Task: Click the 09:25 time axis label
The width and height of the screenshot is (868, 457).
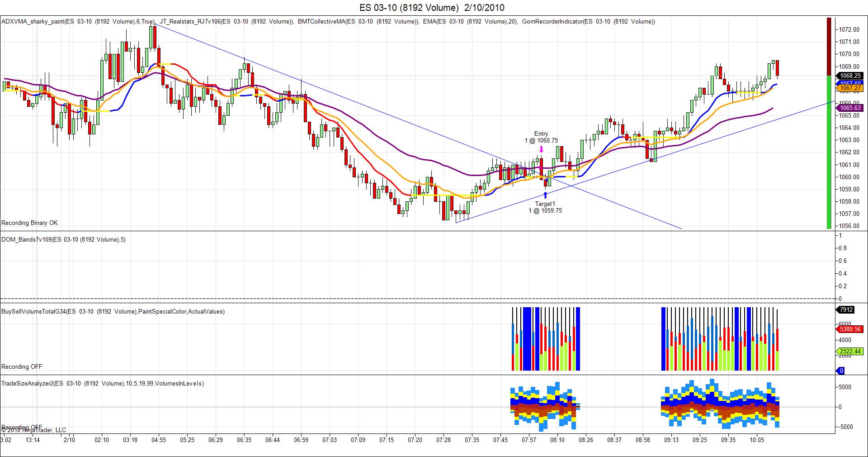Action: (700, 440)
